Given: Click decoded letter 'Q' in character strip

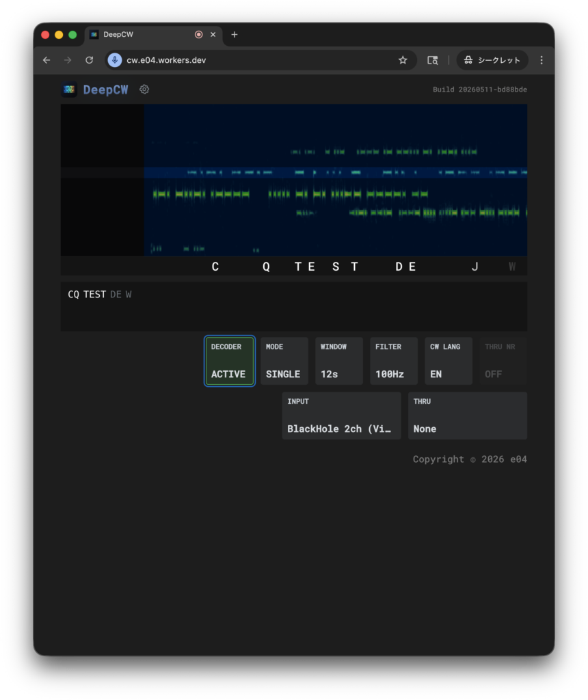Looking at the screenshot, I should click(266, 267).
